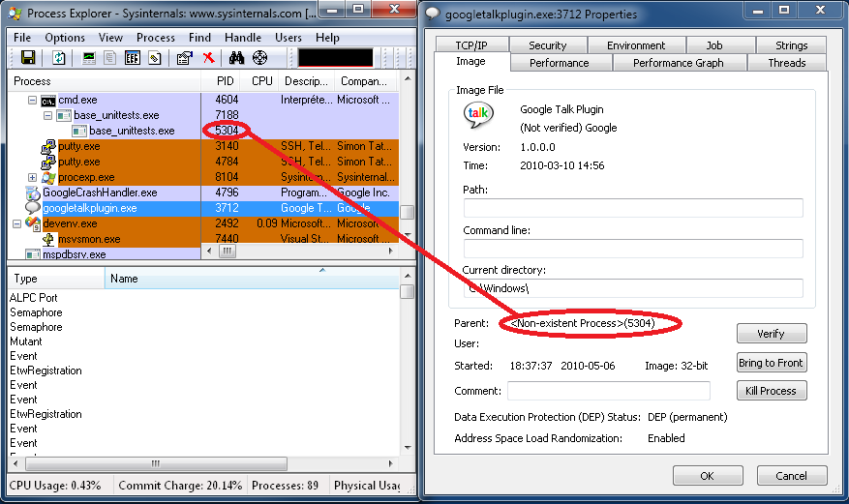Click the msvsmon.exe process icon

48,239
